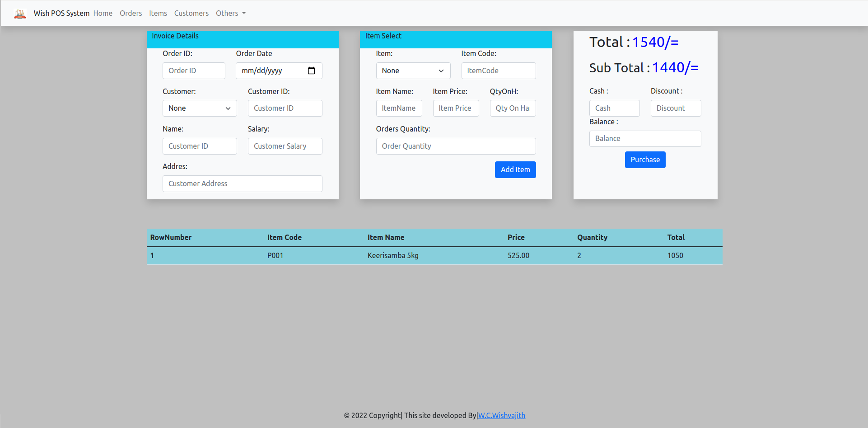
Task: Click the Discount input box
Action: click(x=676, y=108)
